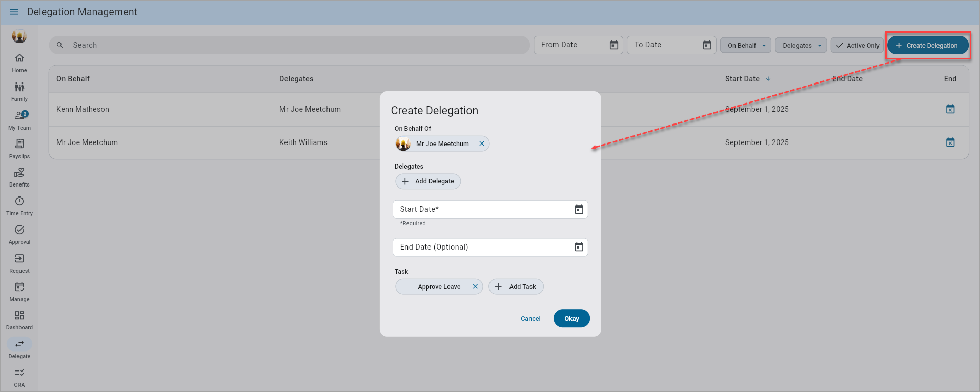Click the Add Task button
Screen dimensions: 980x392
point(516,286)
